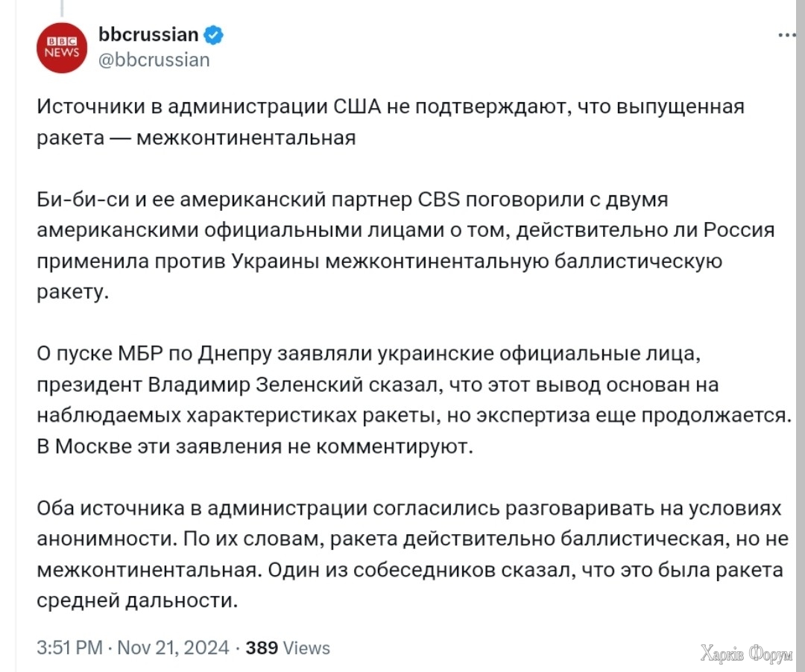The image size is (805, 672).
Task: Click the Nov 21, 2024 date
Action: click(173, 647)
